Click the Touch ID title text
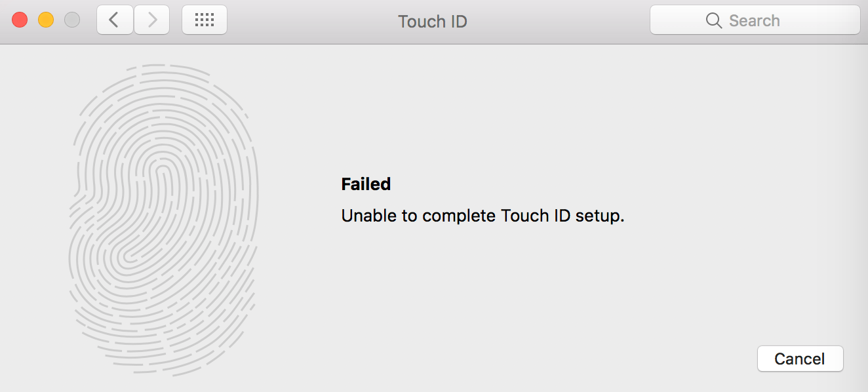 pyautogui.click(x=432, y=21)
